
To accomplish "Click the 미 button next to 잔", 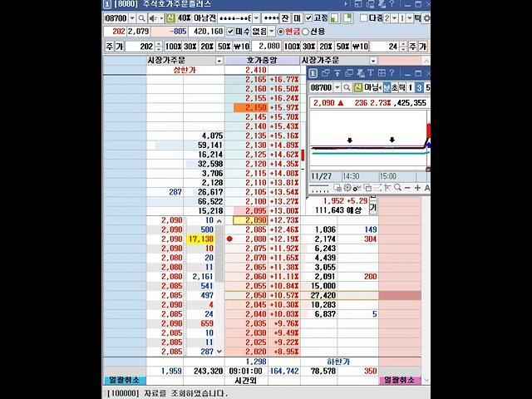I will [x=298, y=18].
